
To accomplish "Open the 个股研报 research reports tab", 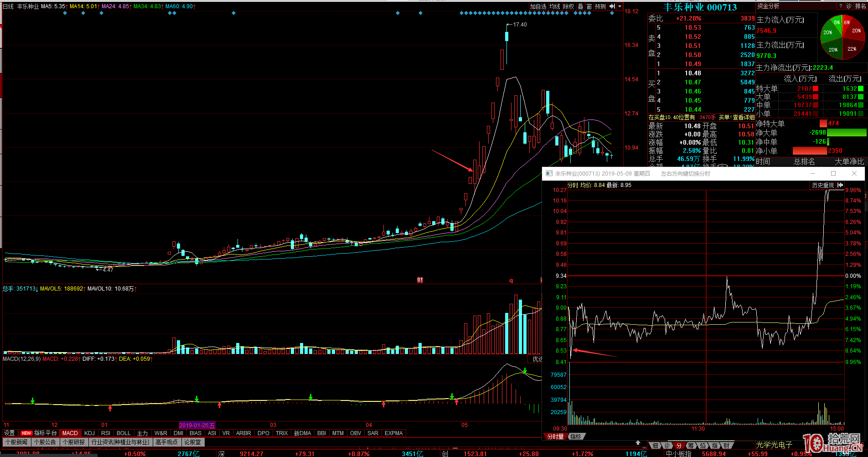I will [x=74, y=442].
